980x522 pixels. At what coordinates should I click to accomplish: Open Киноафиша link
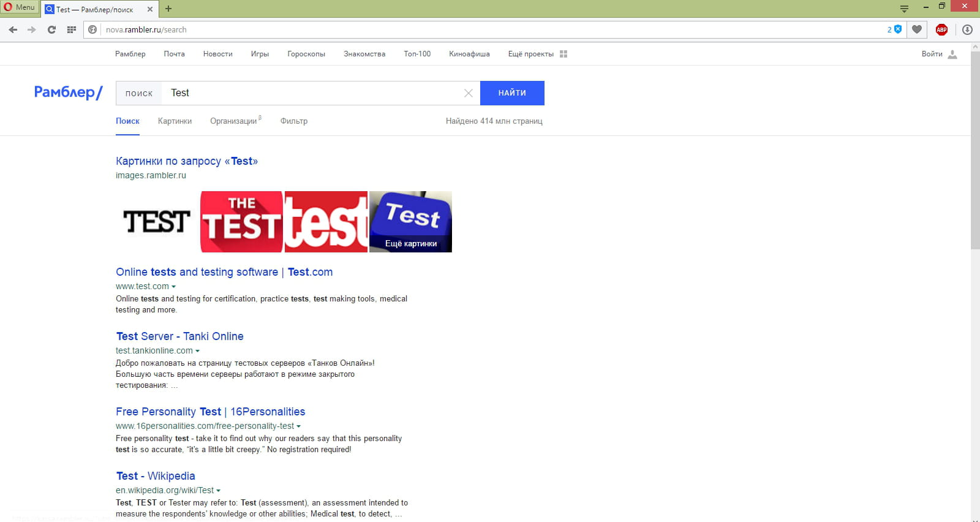point(469,54)
